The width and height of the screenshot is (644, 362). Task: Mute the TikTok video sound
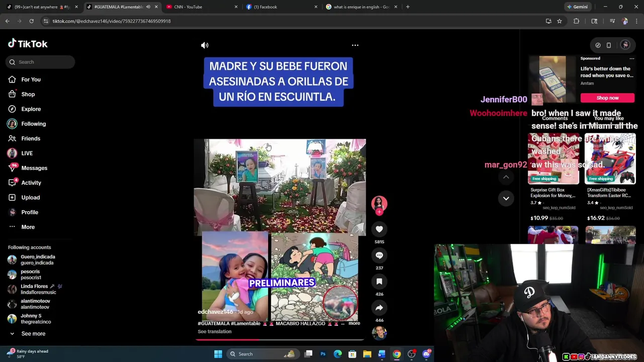coord(205,45)
